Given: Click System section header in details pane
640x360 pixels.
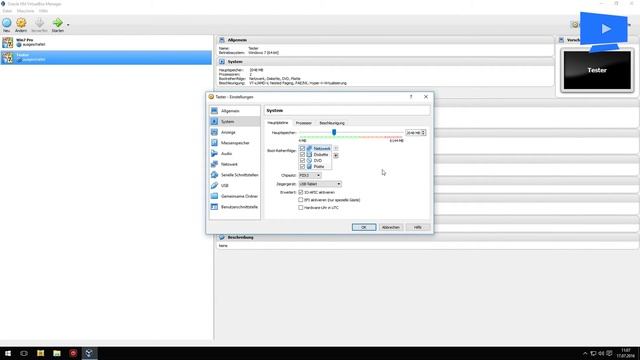Looking at the screenshot, I should [235, 62].
